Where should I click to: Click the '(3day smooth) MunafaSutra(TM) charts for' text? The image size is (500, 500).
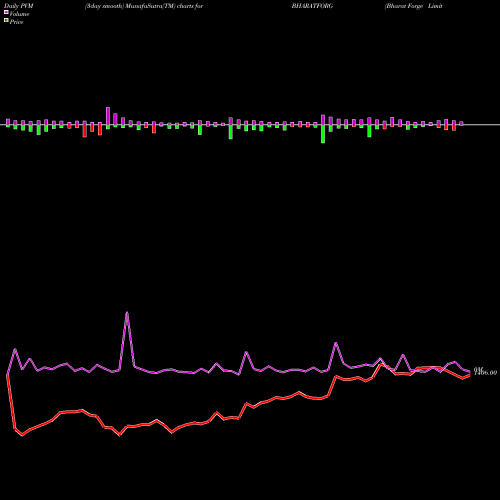click(x=144, y=6)
